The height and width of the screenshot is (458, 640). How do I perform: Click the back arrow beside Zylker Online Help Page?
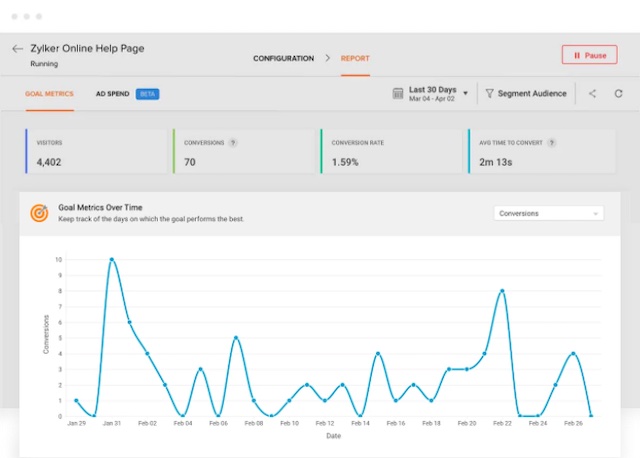17,49
